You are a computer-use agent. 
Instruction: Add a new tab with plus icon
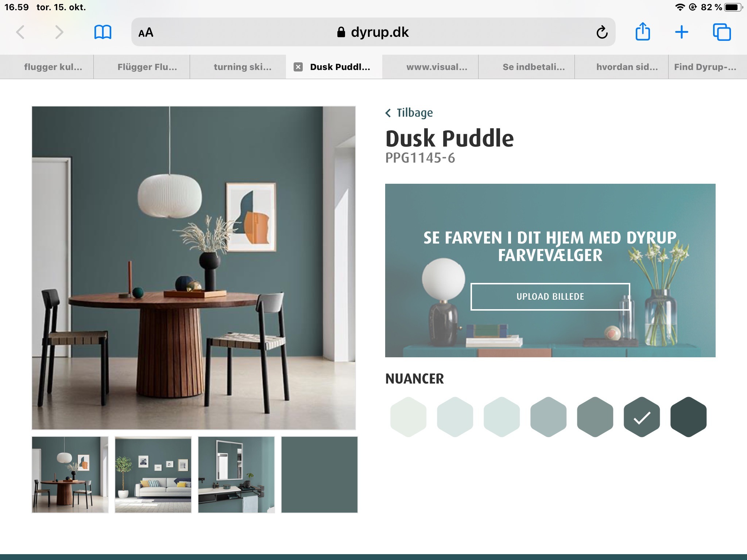681,32
